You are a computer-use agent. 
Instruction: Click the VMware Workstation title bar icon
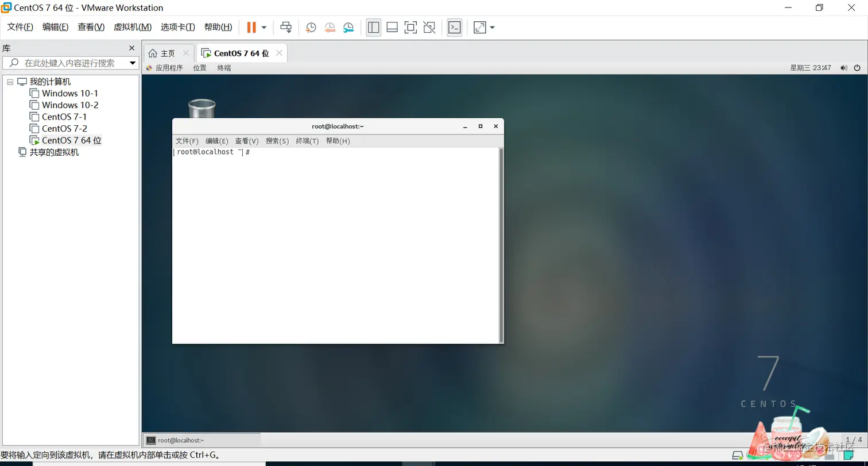click(6, 7)
